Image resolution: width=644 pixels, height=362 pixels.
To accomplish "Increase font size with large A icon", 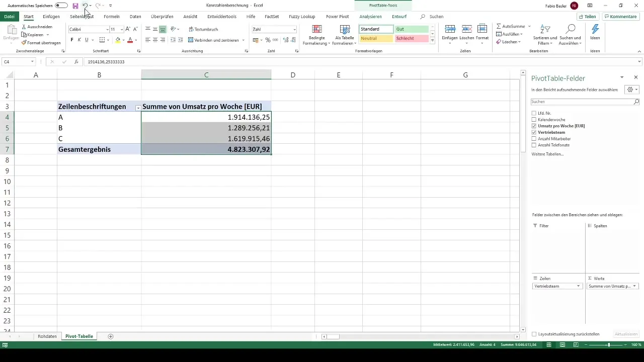I will pyautogui.click(x=127, y=29).
